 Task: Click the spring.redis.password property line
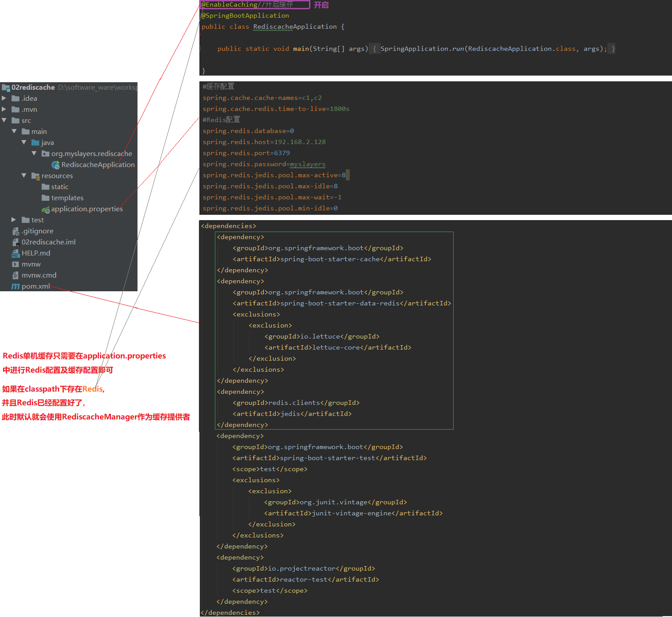click(264, 164)
